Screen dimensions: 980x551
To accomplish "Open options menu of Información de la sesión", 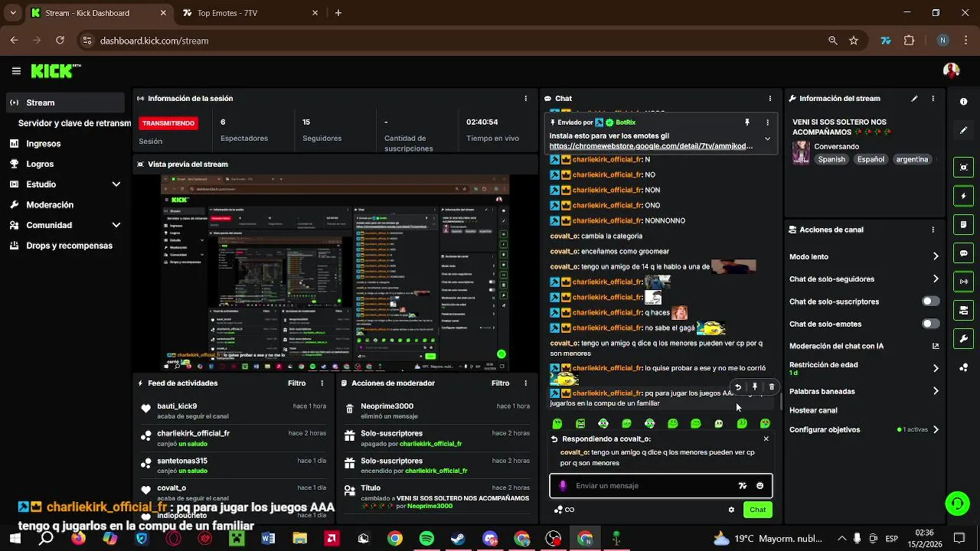I will point(525,99).
